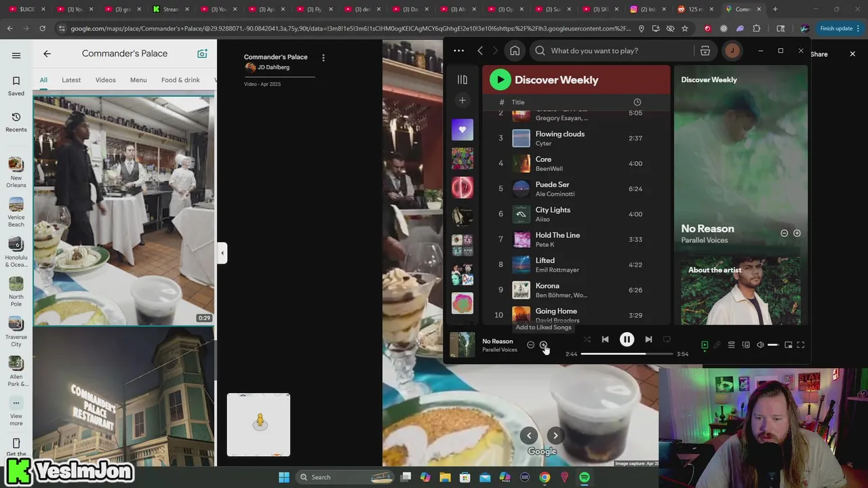Image resolution: width=868 pixels, height=488 pixels.
Task: Toggle shuffle in Spotify player
Action: tap(587, 340)
